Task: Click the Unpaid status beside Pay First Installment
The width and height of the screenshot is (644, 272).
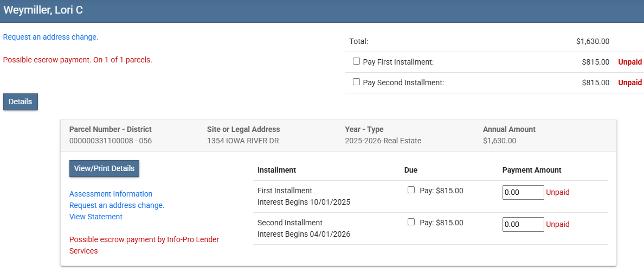Action: [630, 62]
